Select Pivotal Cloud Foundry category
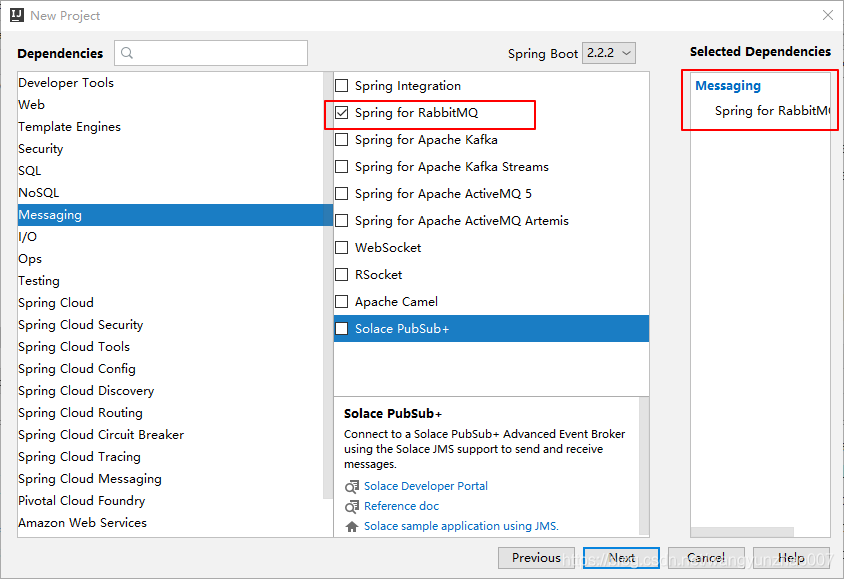 coord(170,501)
